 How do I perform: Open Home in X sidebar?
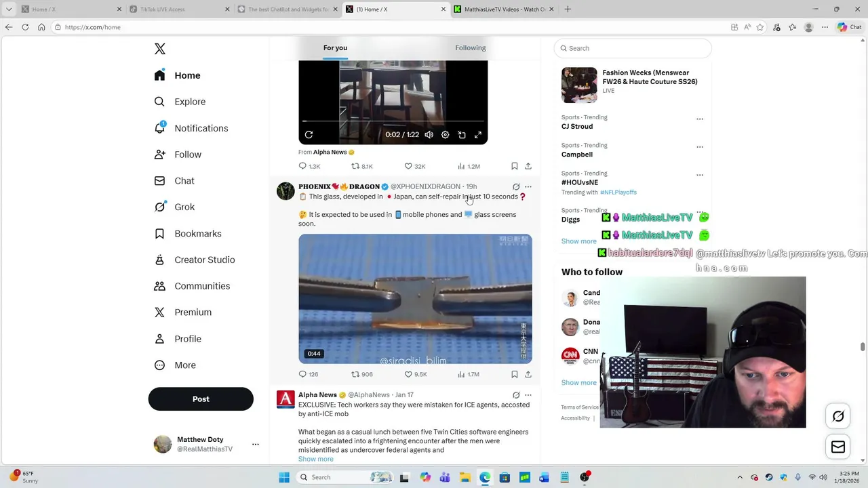(178, 75)
